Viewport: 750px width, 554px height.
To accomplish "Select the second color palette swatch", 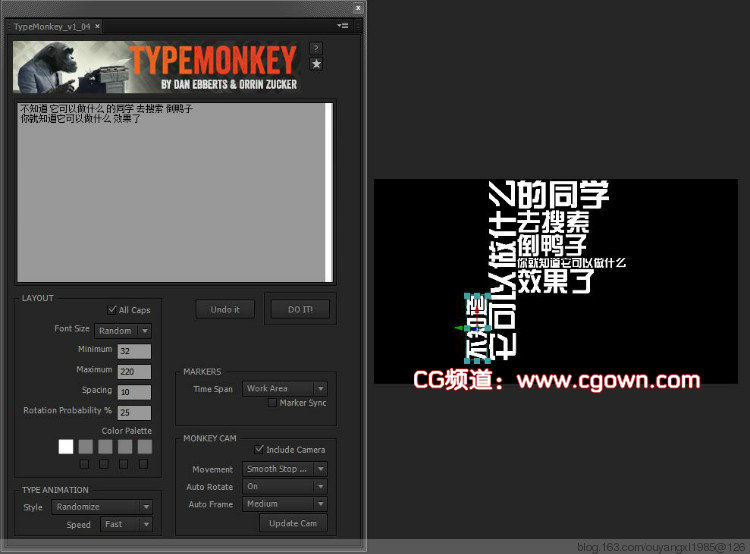I will 86,447.
